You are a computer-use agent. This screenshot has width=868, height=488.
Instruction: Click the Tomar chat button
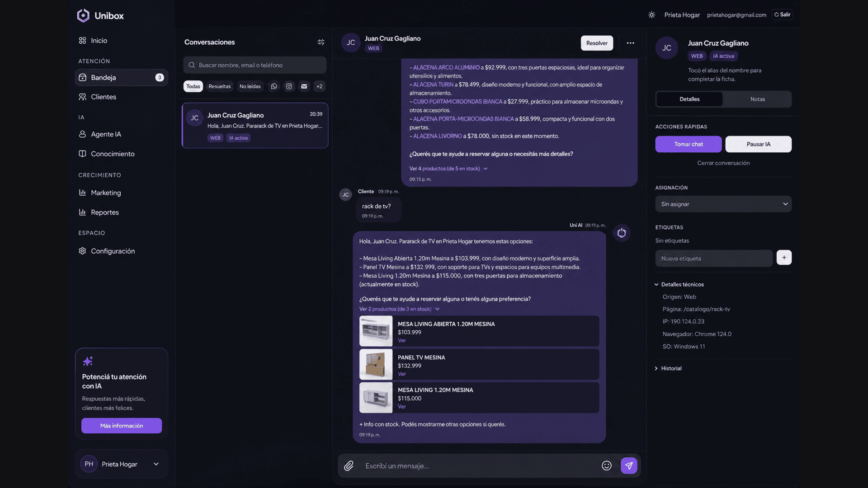(x=688, y=144)
